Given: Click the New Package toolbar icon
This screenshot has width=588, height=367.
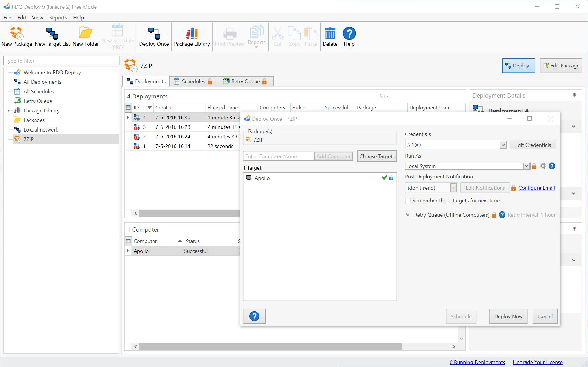Looking at the screenshot, I should click(17, 33).
